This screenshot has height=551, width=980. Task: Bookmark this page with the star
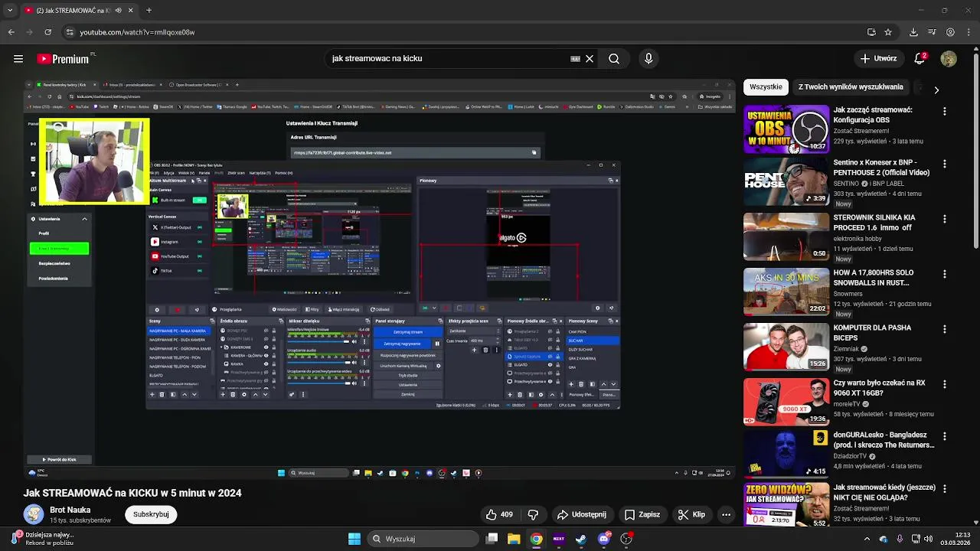pyautogui.click(x=888, y=32)
